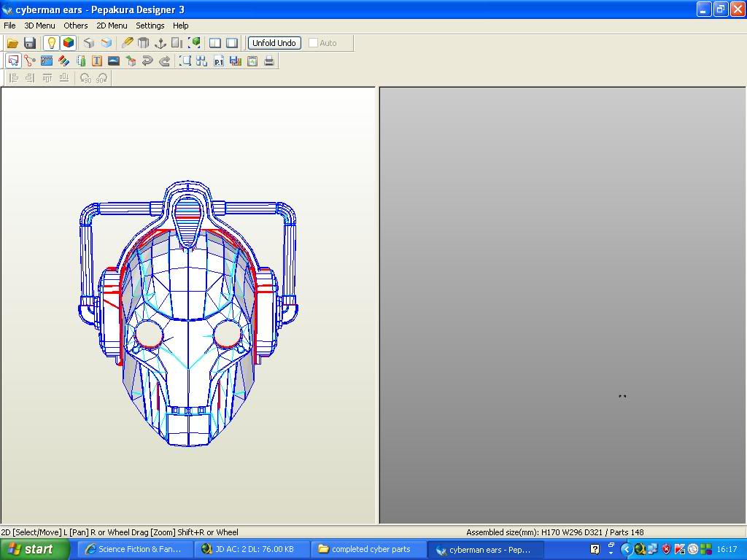Click the rotate 90 counterclockwise icon
Image resolution: width=747 pixels, height=560 pixels.
(85, 78)
